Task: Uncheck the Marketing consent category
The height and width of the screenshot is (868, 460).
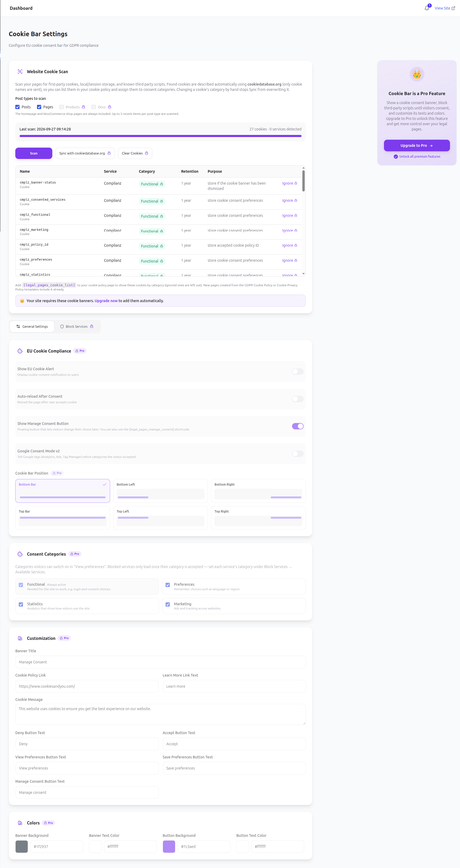Action: pos(168,604)
